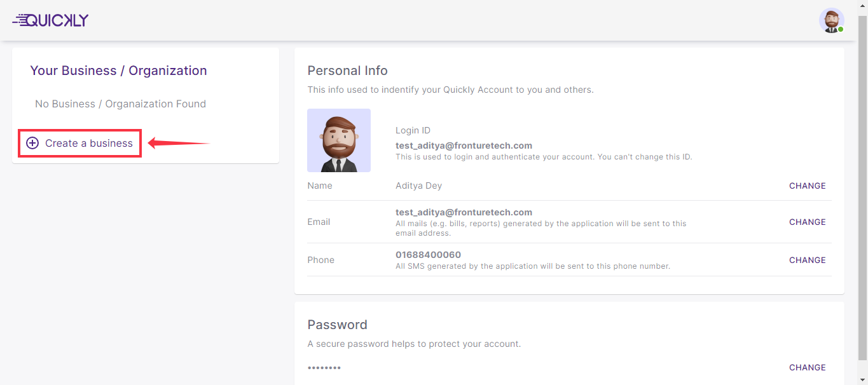Image resolution: width=868 pixels, height=385 pixels.
Task: Click the masked password dots
Action: click(x=324, y=368)
